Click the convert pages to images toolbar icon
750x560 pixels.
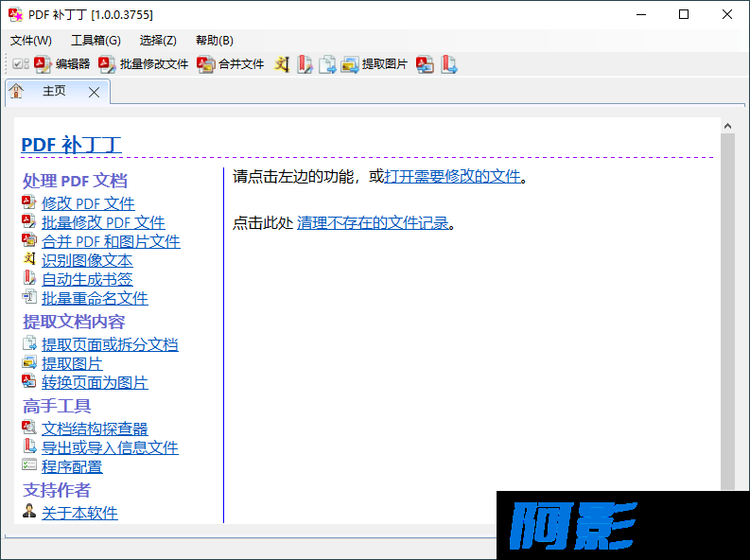click(x=426, y=64)
